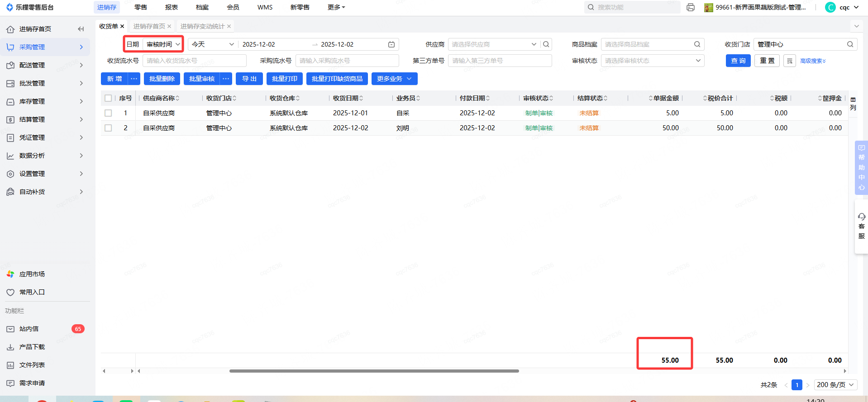Viewport: 868px width, 402px height.
Task: Go to 进销存首页 in sidebar
Action: pyautogui.click(x=35, y=29)
